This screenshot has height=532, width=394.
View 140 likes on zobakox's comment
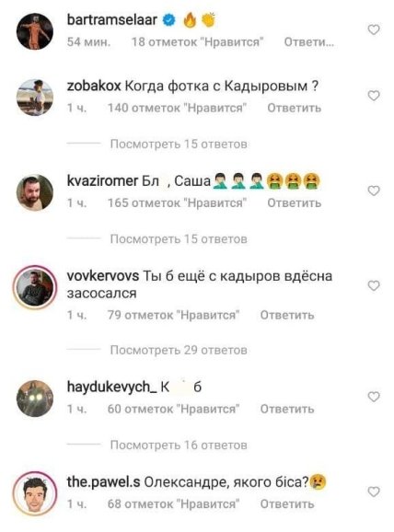(177, 108)
